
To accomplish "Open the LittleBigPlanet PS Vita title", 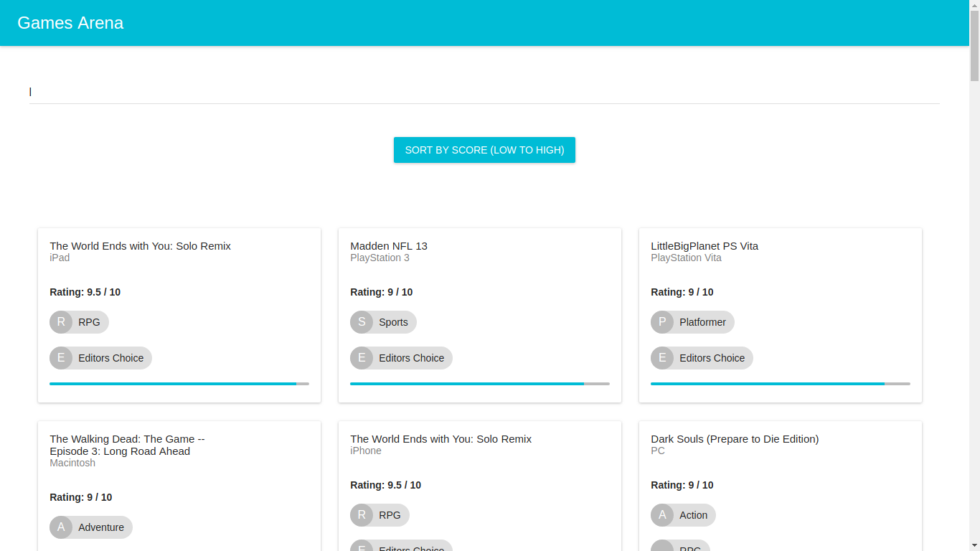I will pyautogui.click(x=705, y=246).
